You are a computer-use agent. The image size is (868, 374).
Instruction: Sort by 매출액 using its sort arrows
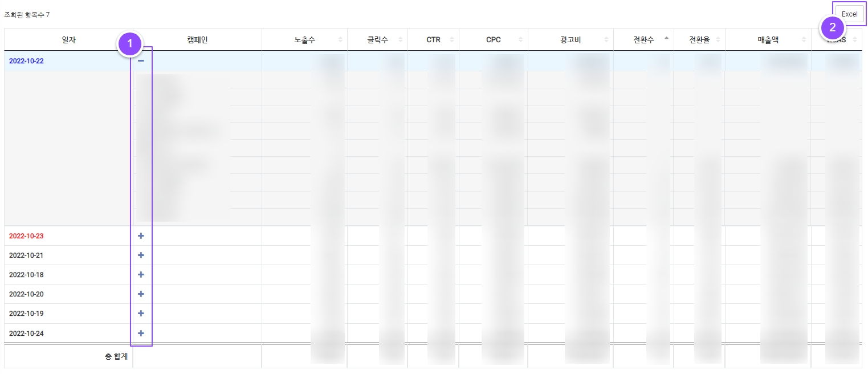[804, 40]
